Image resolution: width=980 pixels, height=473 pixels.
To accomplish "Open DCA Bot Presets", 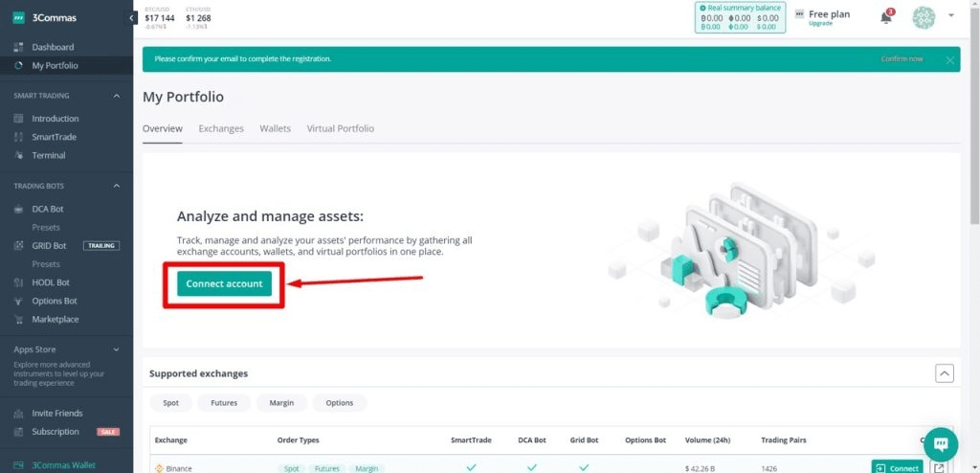I will pyautogui.click(x=46, y=228).
